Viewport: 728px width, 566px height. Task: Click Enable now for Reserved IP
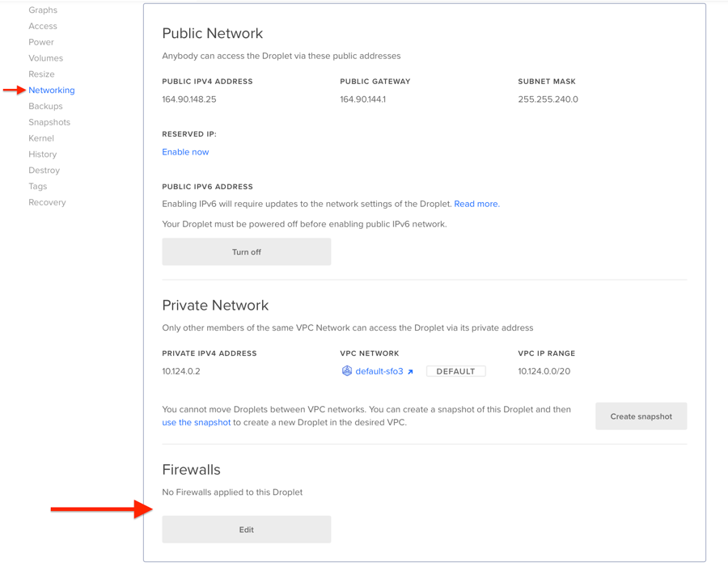[x=185, y=152]
